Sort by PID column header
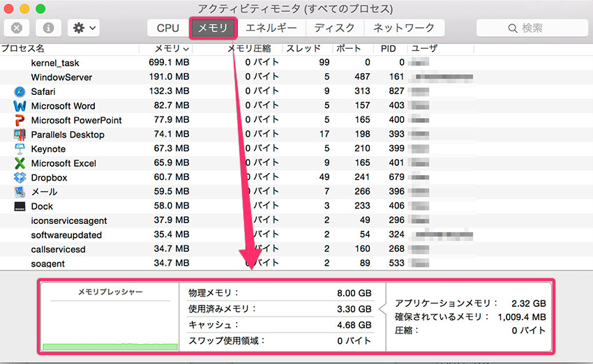This screenshot has height=364, width=593. [x=389, y=48]
